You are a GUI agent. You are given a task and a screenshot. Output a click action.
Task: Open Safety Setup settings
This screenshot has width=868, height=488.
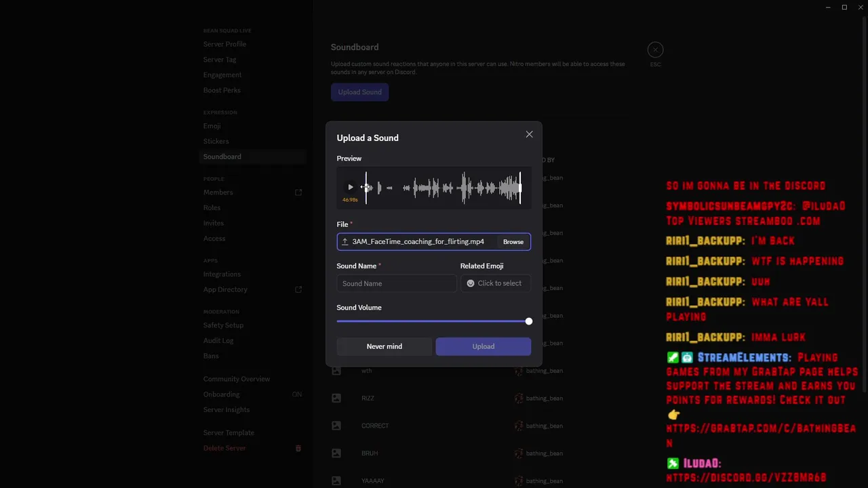click(x=223, y=325)
